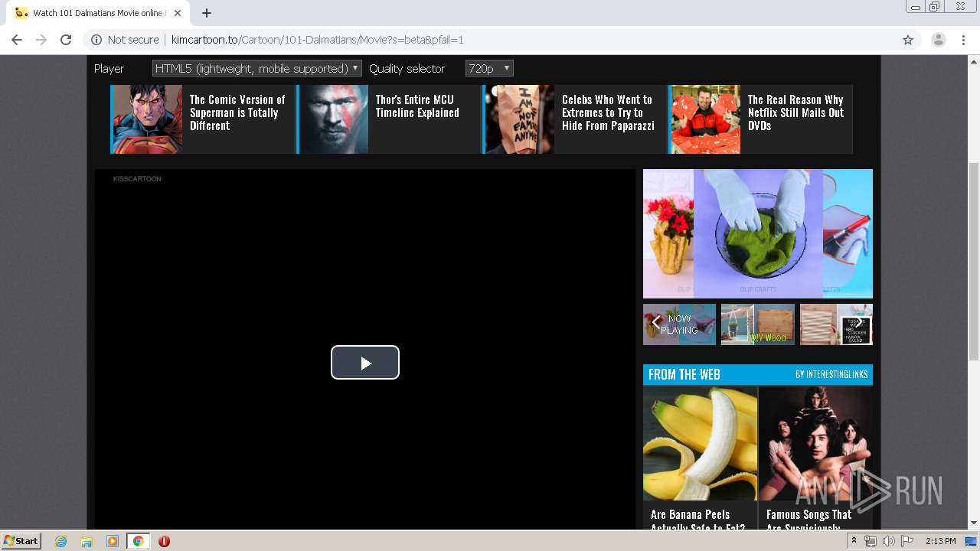Click the scrollbar down arrow

pos(974,523)
